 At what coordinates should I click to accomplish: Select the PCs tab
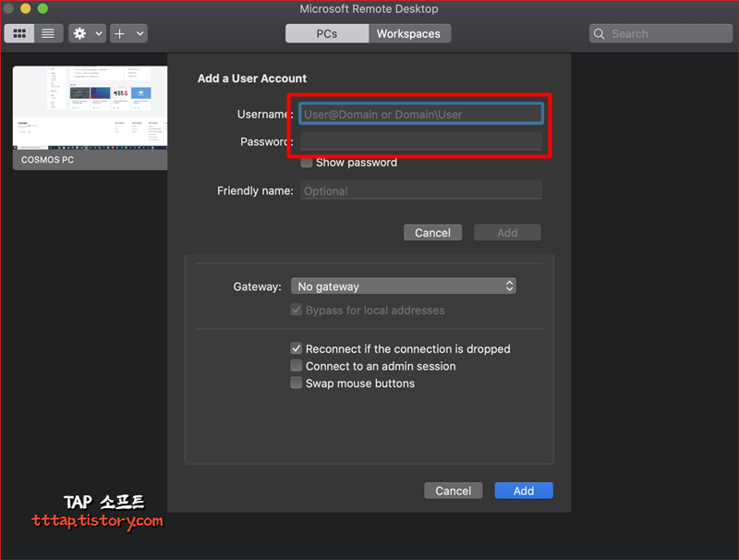(327, 33)
